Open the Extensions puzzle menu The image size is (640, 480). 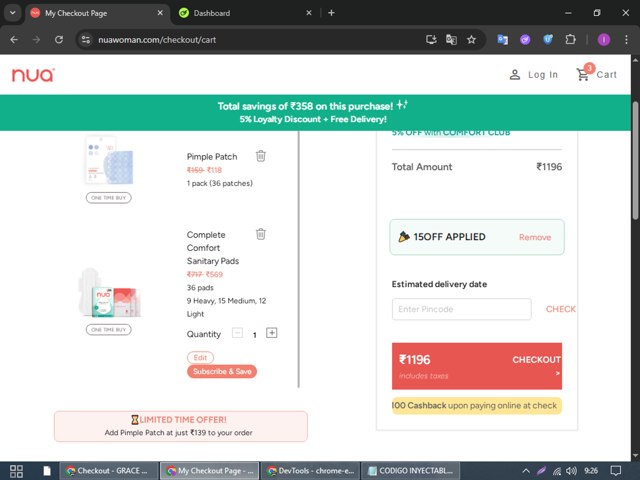570,40
